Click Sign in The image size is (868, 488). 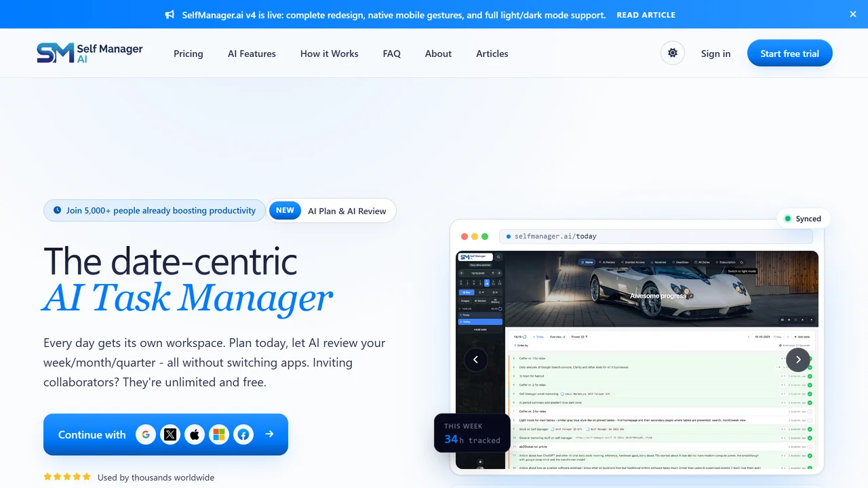coord(715,54)
